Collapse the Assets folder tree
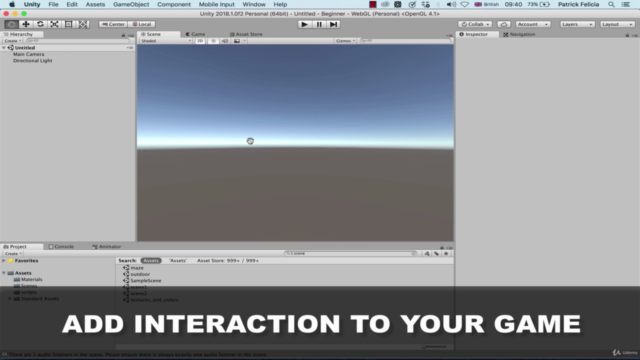 tap(4, 273)
